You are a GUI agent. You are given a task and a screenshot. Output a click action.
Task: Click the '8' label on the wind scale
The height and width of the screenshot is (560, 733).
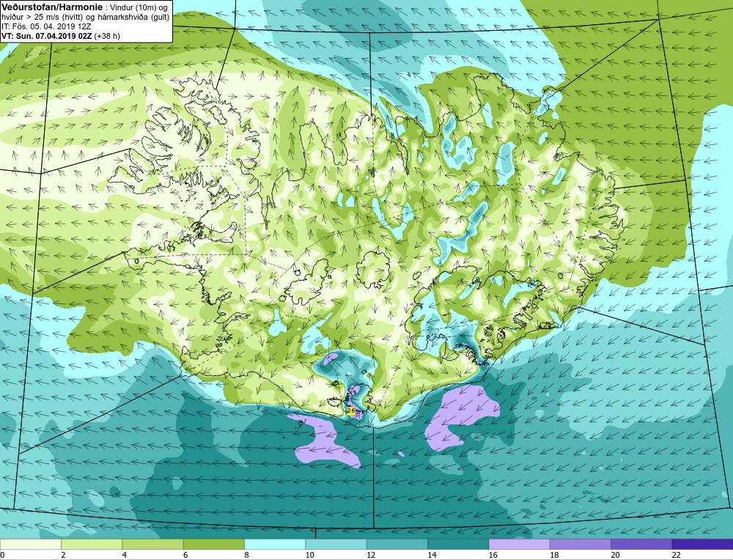tap(246, 555)
